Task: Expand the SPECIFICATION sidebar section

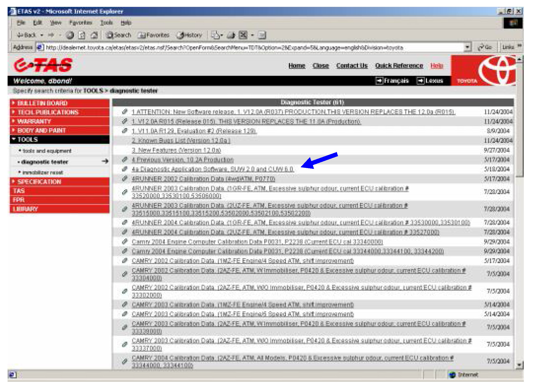Action: (x=39, y=182)
